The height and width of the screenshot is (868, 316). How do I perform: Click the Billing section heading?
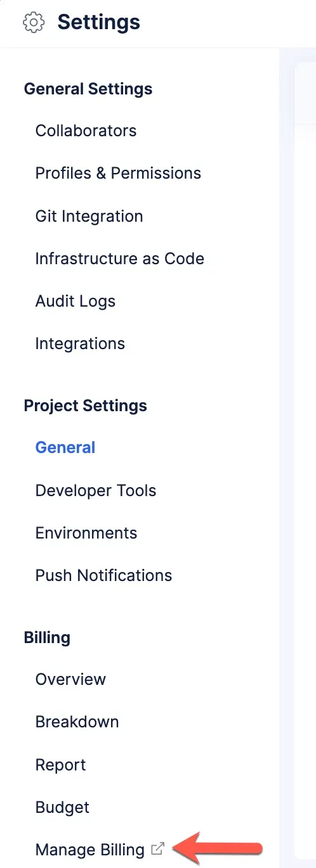[47, 637]
